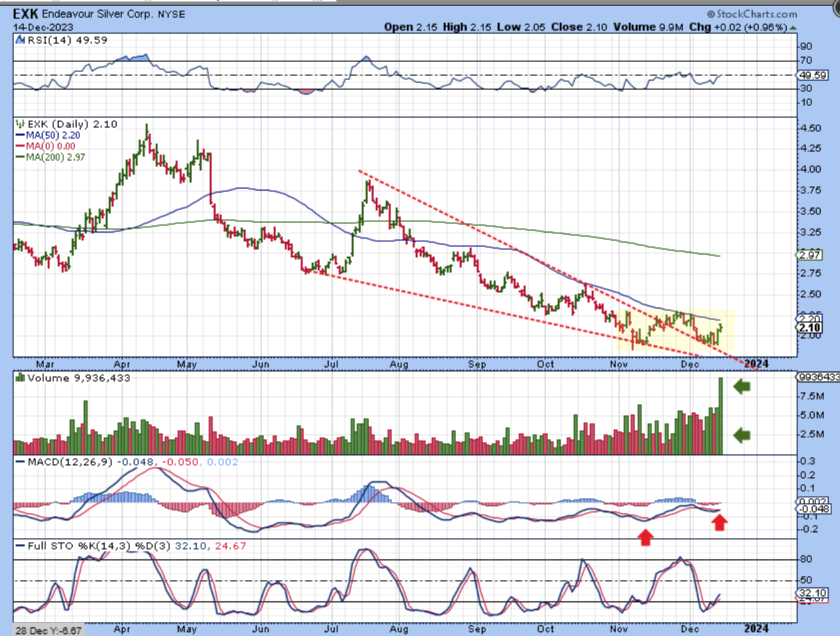
Task: Click the MACD legend line icon
Action: coord(21,462)
